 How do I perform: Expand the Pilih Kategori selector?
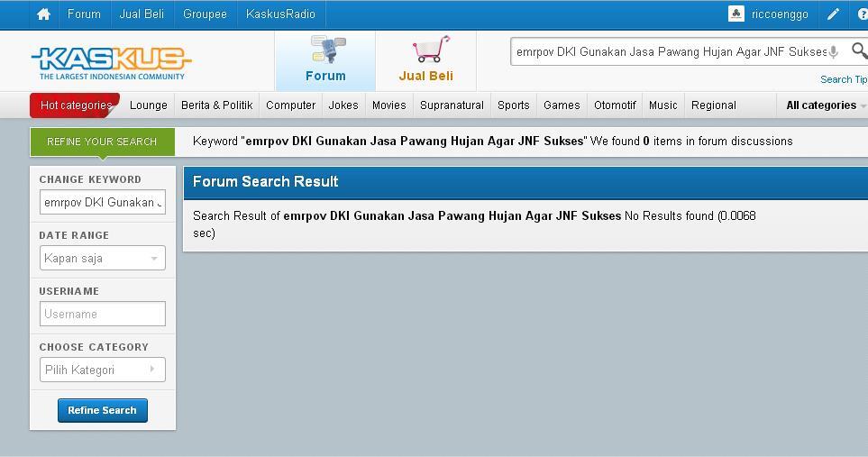tap(103, 370)
